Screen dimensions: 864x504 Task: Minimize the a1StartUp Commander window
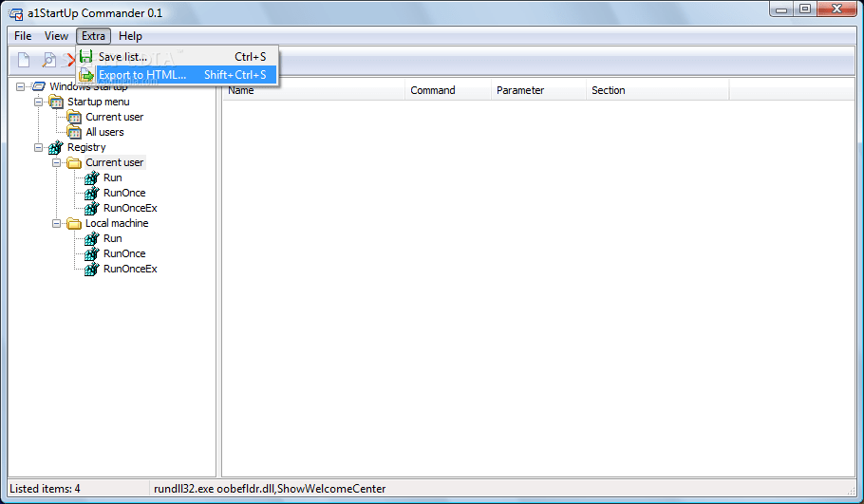point(781,9)
